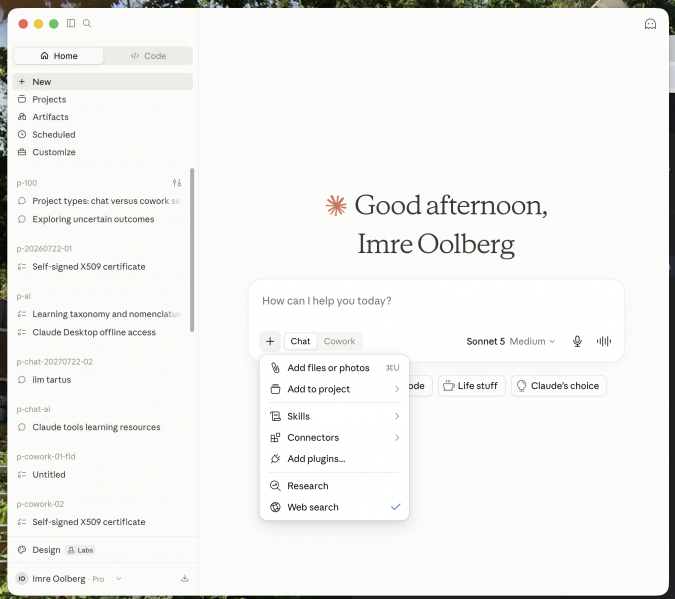Click chat bubble icon beside ilm tartus

pyautogui.click(x=22, y=379)
